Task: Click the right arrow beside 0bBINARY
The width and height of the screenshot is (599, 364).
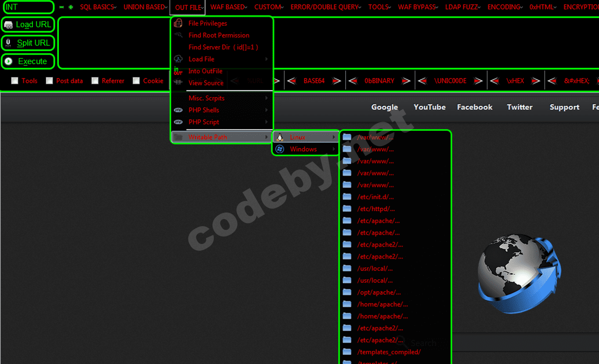Action: click(406, 81)
